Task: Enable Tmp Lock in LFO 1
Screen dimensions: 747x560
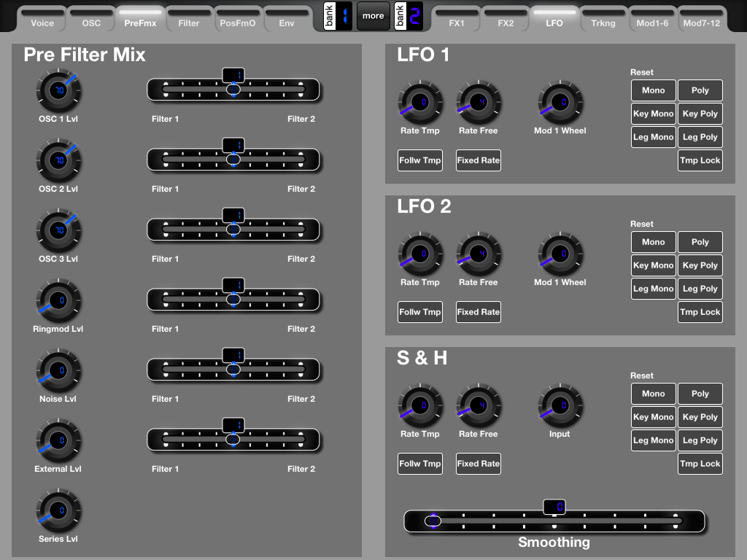Action: [x=700, y=160]
